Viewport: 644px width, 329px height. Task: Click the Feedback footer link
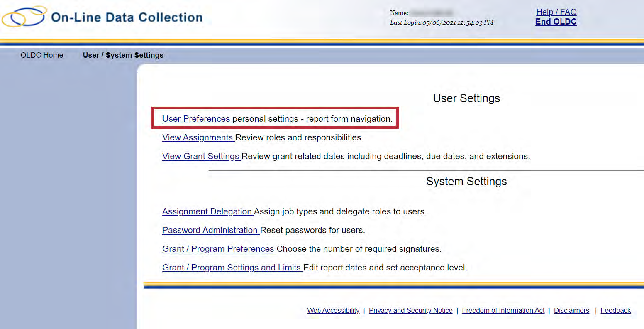[x=615, y=310]
